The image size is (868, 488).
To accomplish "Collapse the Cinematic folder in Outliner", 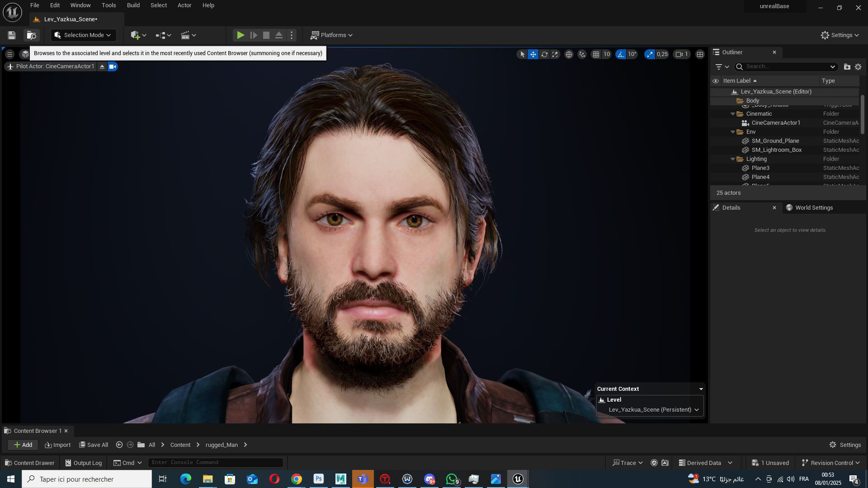I will (733, 114).
